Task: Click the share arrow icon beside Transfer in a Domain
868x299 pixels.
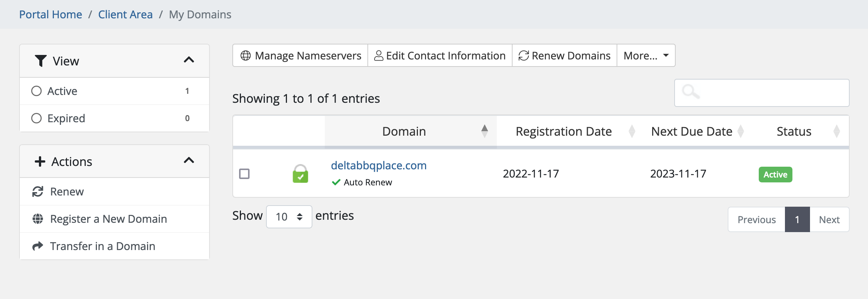Action: coord(38,246)
